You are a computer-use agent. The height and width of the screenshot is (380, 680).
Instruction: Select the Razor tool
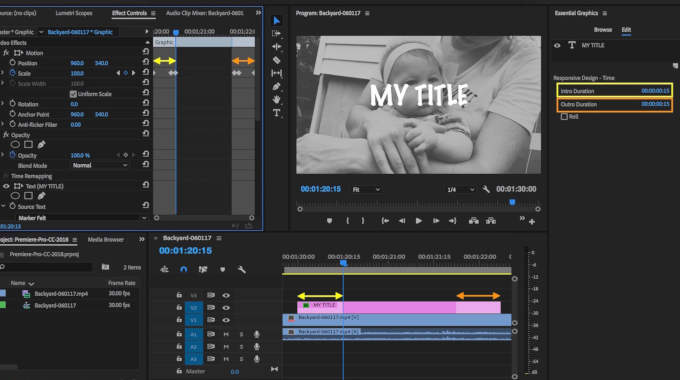[x=277, y=60]
